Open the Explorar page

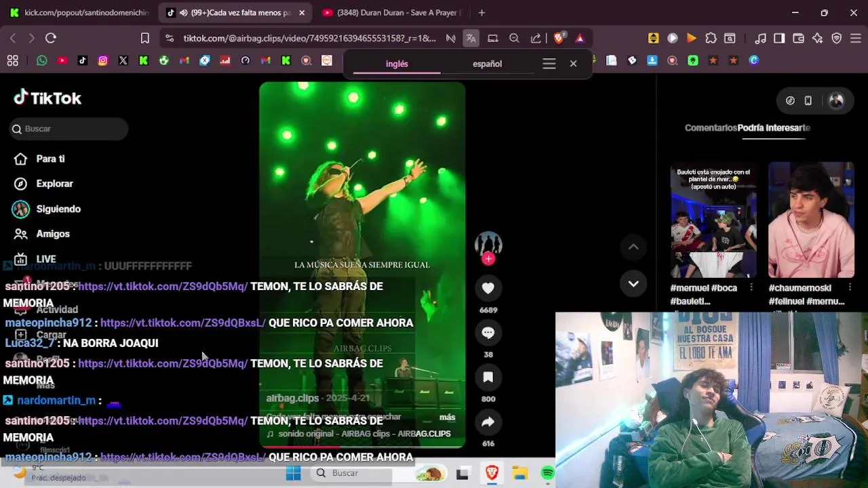point(44,184)
